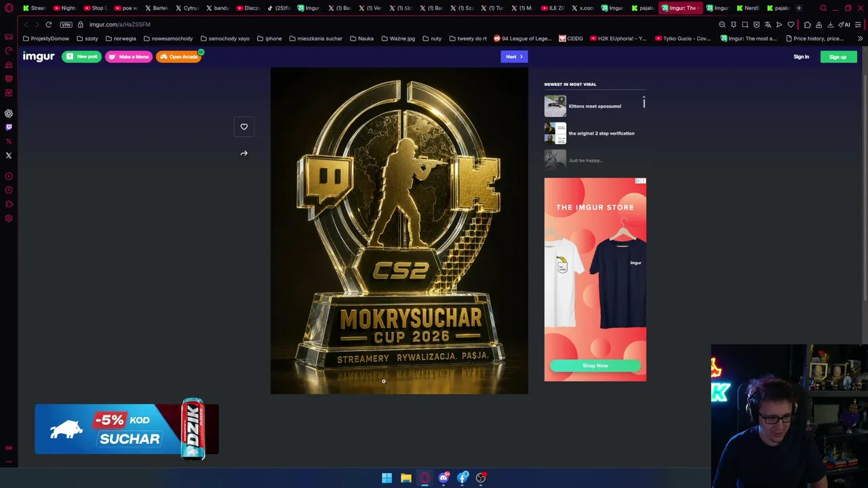Viewport: 868px width, 488px height.
Task: Open the 94 League of Legends bookmark
Action: pos(523,39)
